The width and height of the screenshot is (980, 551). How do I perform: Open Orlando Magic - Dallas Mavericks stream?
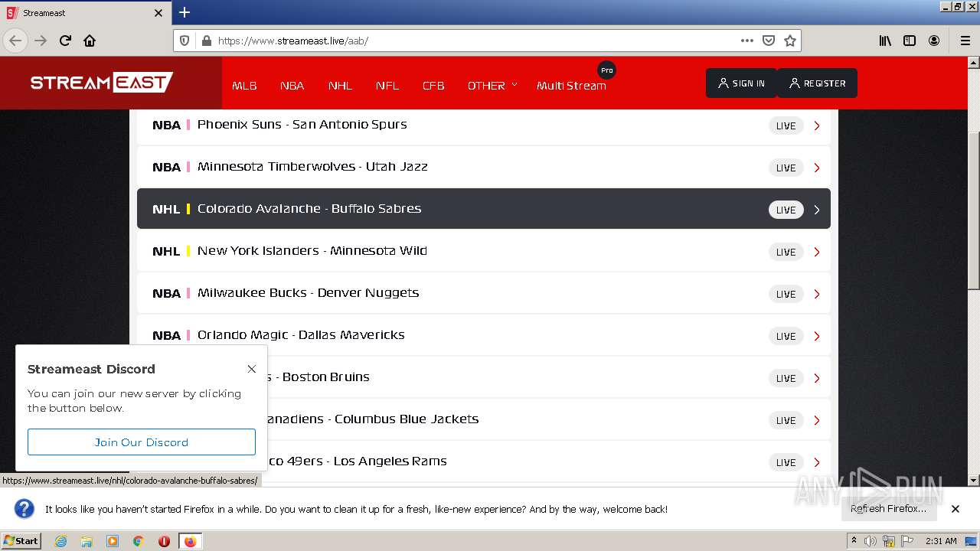484,335
